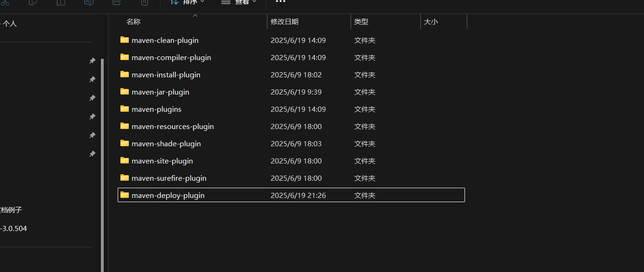This screenshot has width=644, height=272.
Task: Click the Copy icon in the toolbar
Action: 33,3
